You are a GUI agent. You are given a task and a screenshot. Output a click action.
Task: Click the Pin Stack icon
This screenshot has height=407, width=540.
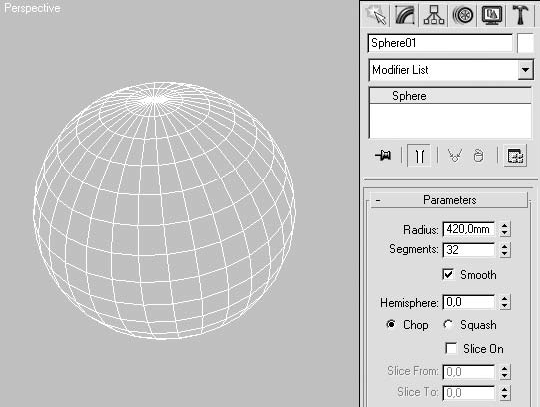click(383, 156)
